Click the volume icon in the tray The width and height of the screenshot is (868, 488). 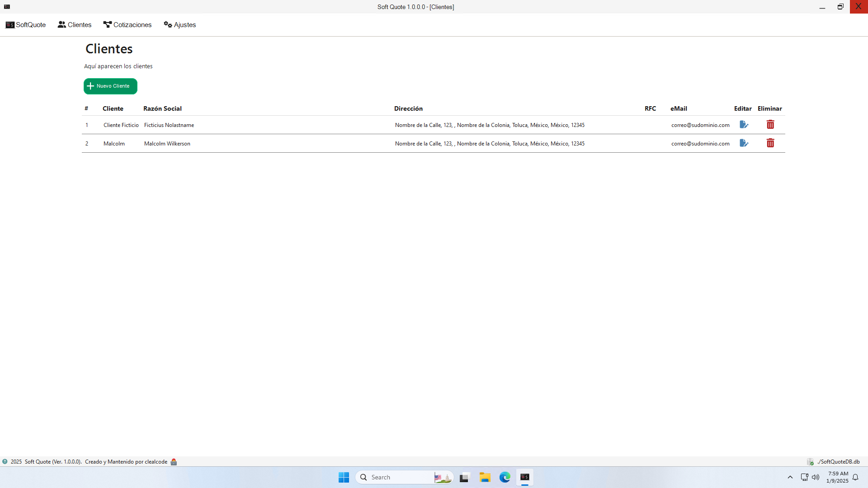(816, 477)
